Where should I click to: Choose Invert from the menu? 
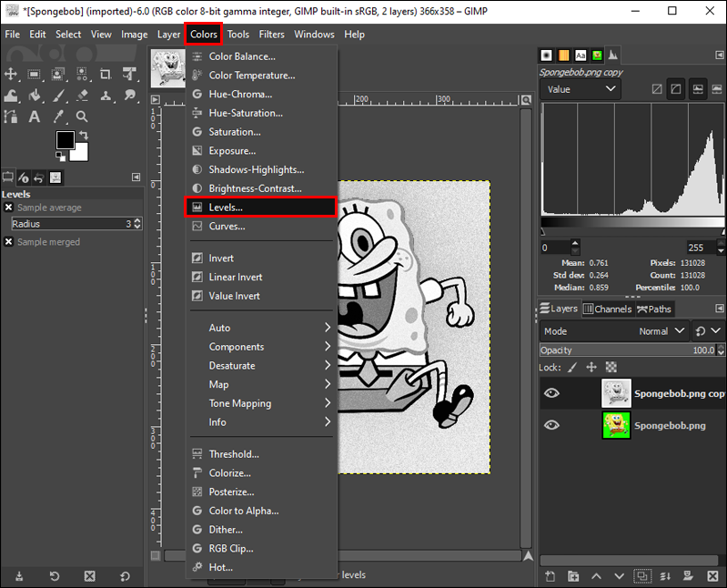[x=261, y=259]
